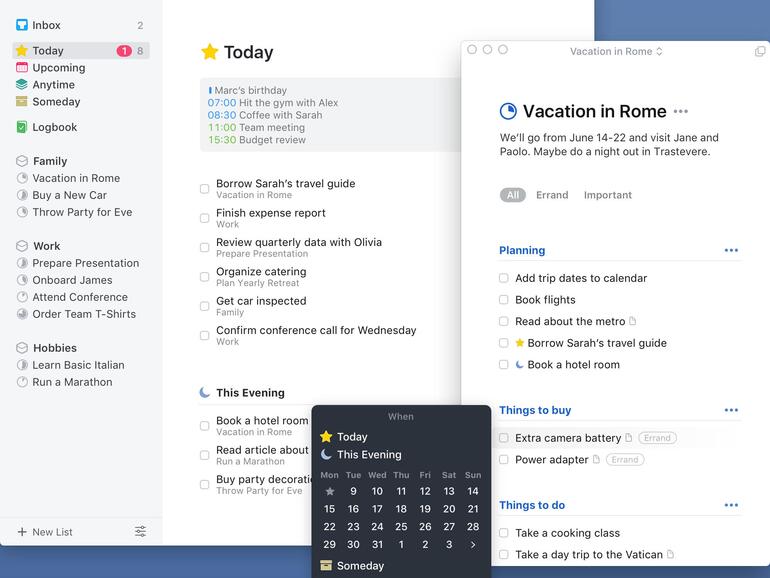The width and height of the screenshot is (770, 578).
Task: Click the plus icon for New List
Action: [22, 532]
